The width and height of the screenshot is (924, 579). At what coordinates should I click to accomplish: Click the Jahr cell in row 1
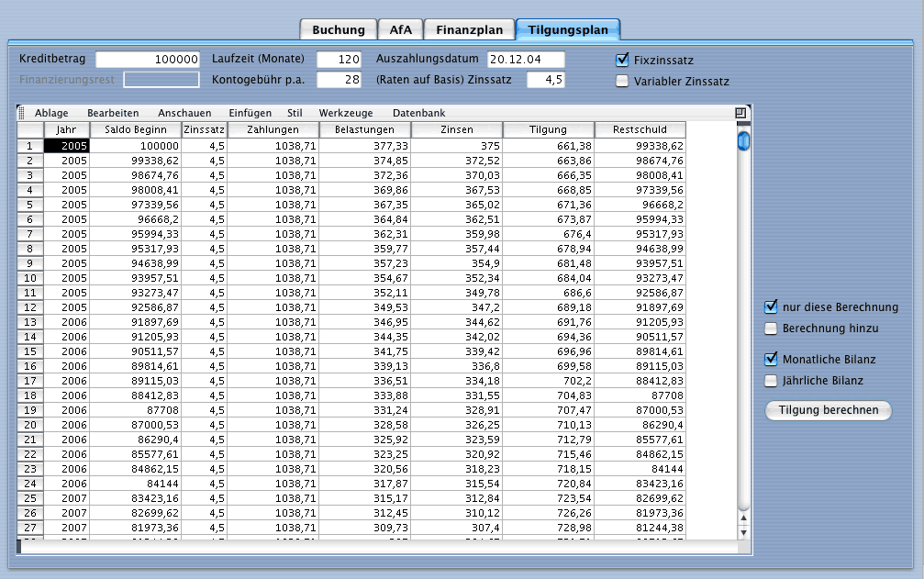tap(67, 146)
